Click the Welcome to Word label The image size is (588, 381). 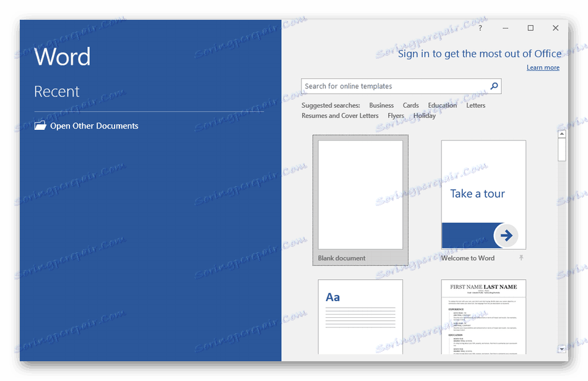click(x=468, y=258)
